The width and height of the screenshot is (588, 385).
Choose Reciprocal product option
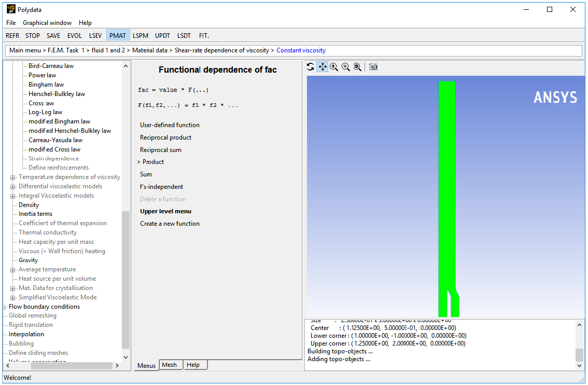tap(166, 137)
